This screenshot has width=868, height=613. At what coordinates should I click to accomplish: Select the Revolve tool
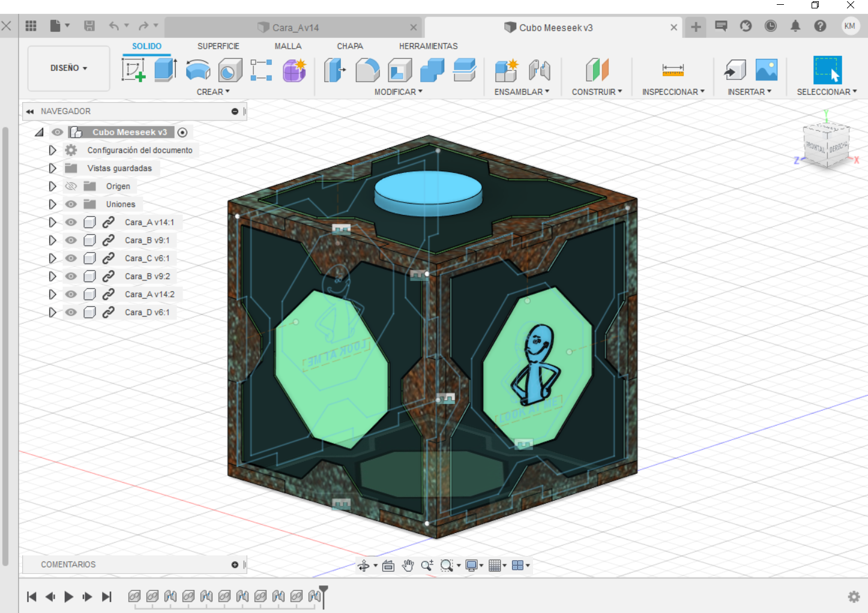tap(198, 70)
